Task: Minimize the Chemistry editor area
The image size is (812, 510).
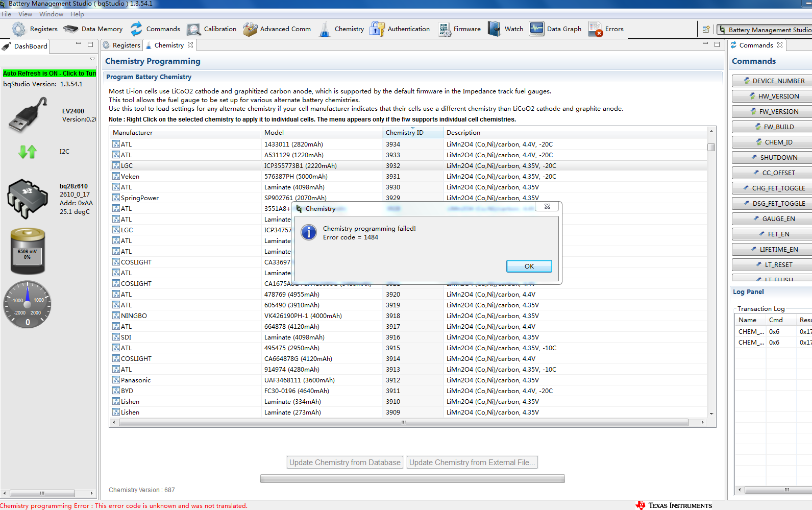Action: point(705,44)
